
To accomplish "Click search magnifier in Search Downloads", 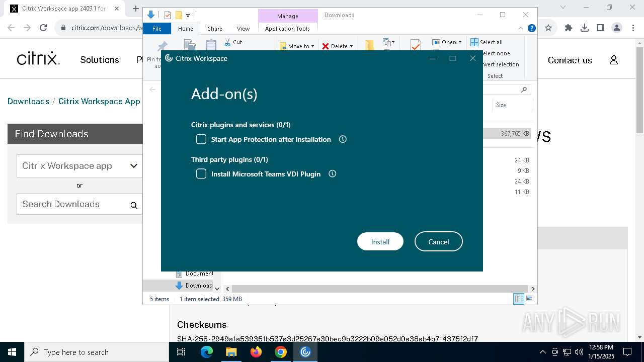I will point(134,205).
